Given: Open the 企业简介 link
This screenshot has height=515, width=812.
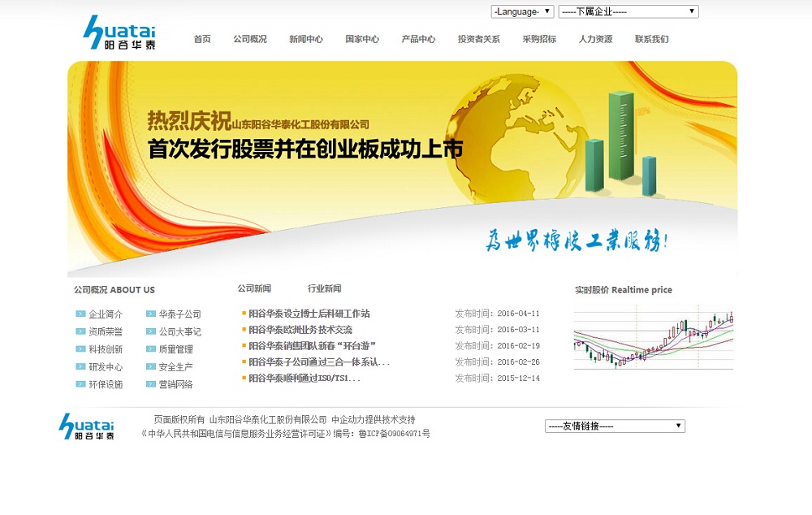Looking at the screenshot, I should 106,314.
